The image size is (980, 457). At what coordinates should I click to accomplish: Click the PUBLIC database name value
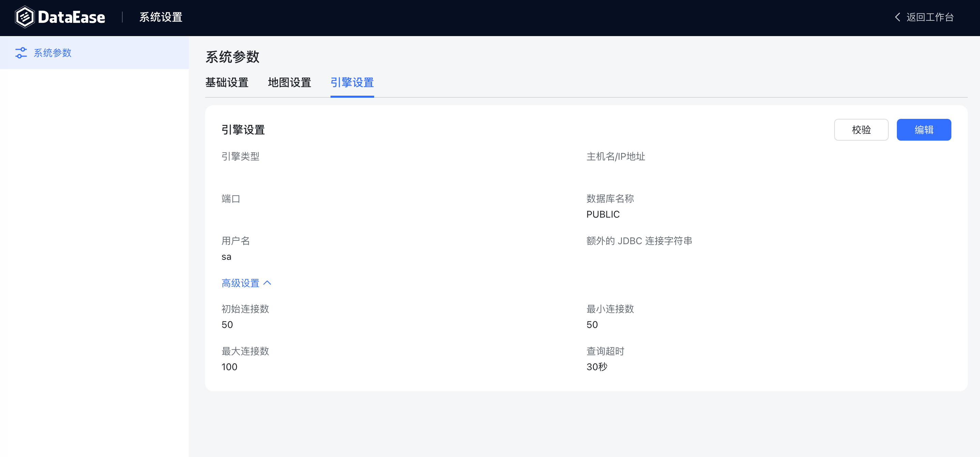coord(602,215)
